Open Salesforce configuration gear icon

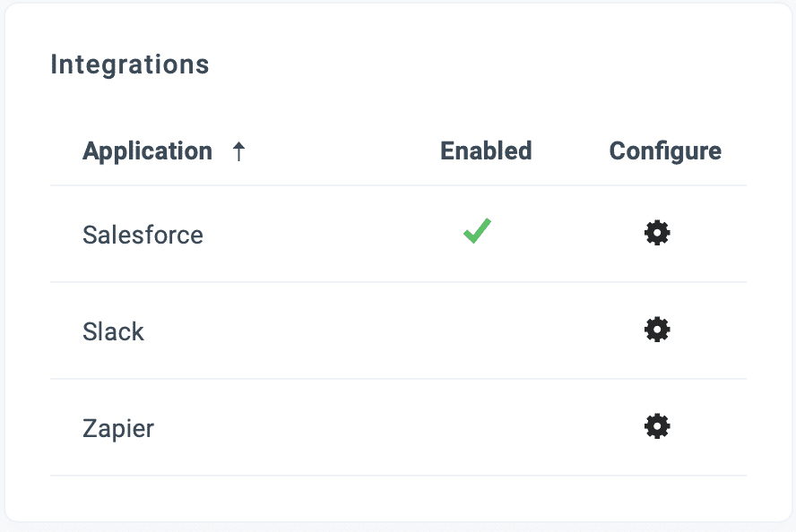pyautogui.click(x=657, y=233)
